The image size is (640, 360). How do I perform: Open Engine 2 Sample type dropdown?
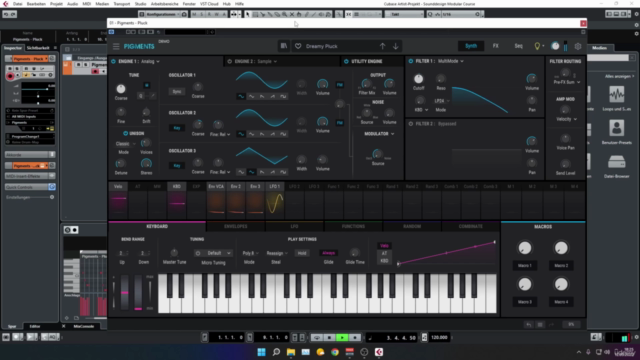pos(267,61)
